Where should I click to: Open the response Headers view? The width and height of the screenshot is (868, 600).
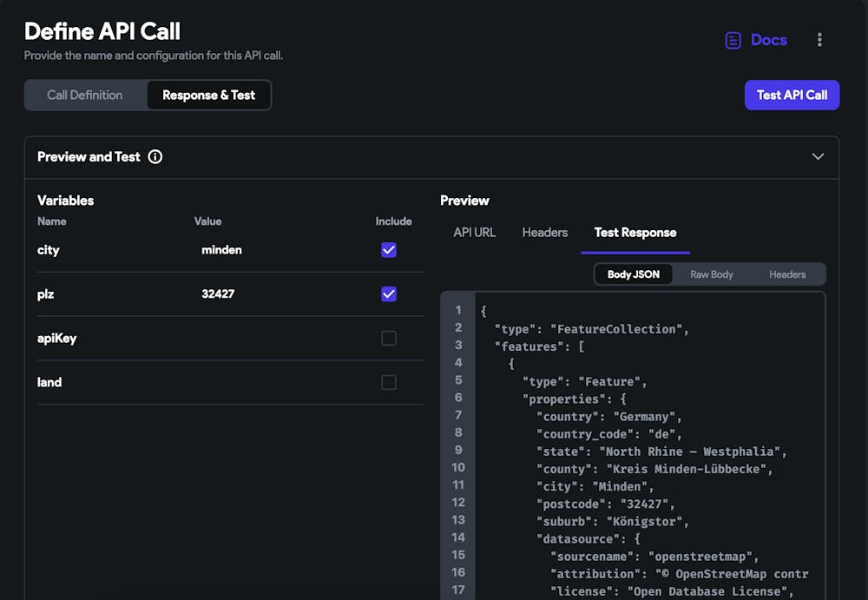pos(786,274)
